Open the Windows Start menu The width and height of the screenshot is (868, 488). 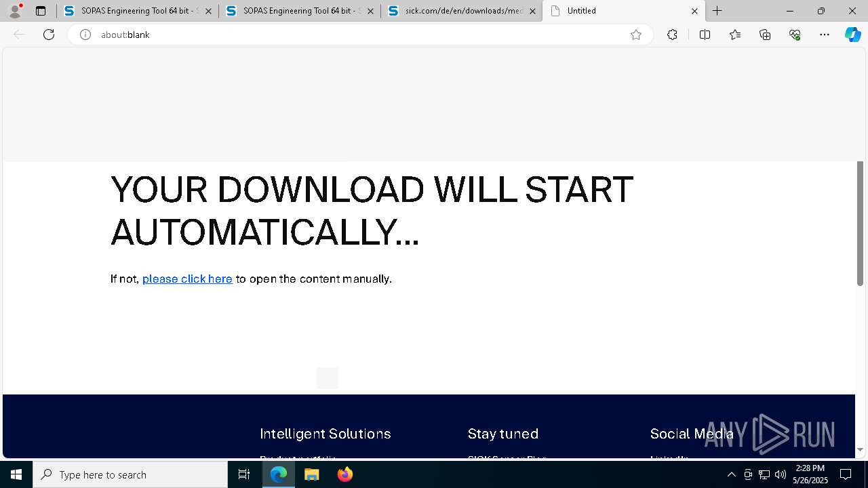coord(16,474)
